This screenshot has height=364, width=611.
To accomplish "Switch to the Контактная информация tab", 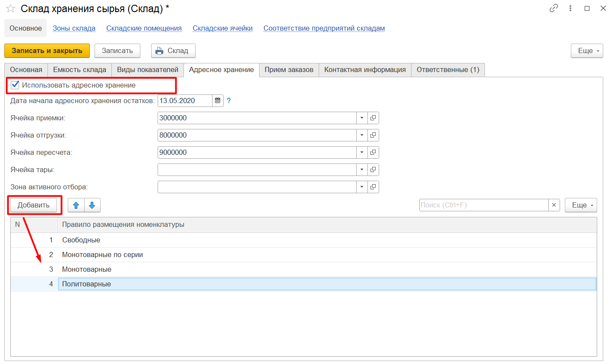I will [365, 69].
